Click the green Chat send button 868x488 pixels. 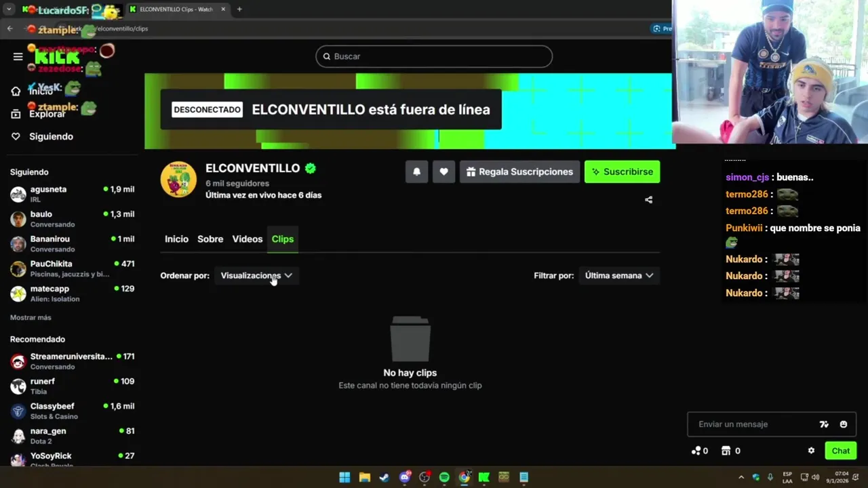tap(841, 451)
